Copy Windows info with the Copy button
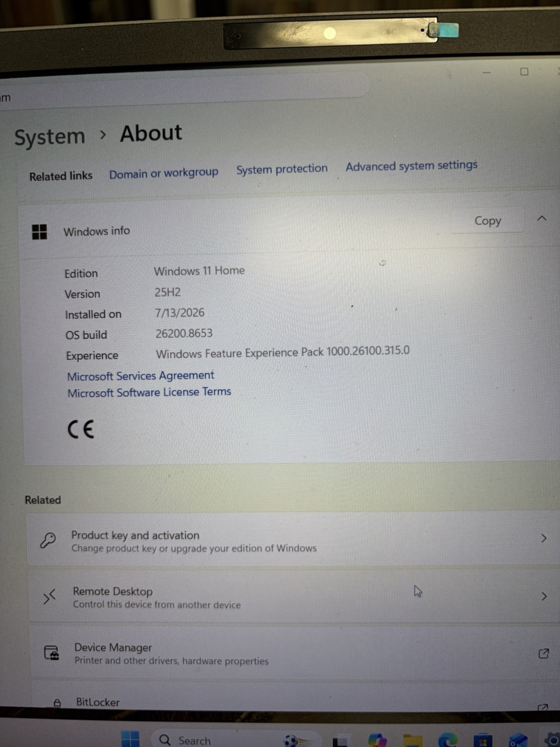Screen dimensions: 560x747 488,221
